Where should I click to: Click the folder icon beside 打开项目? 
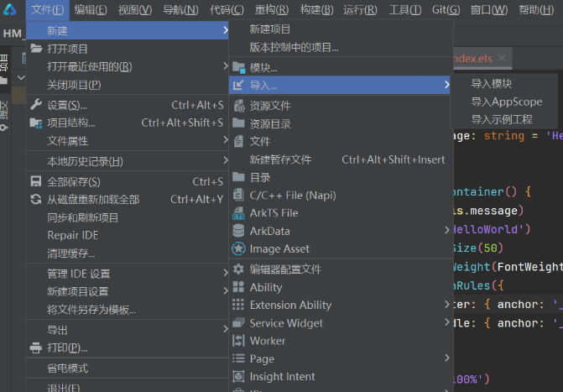tap(36, 49)
